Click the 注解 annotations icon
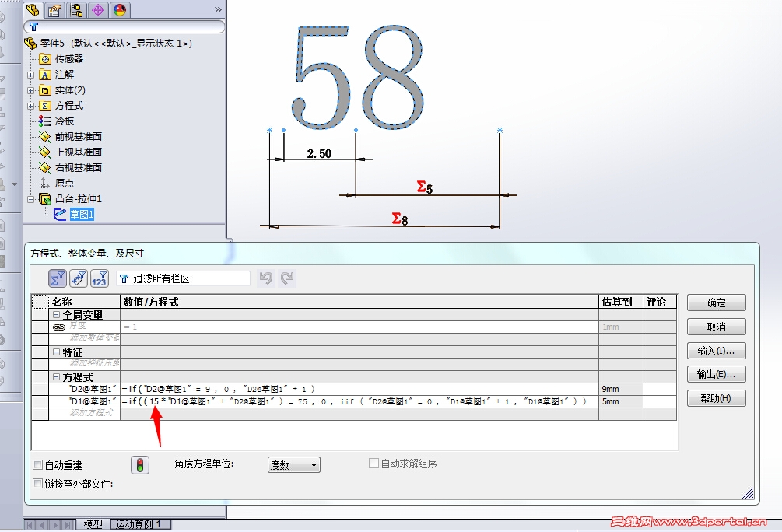 [45, 75]
